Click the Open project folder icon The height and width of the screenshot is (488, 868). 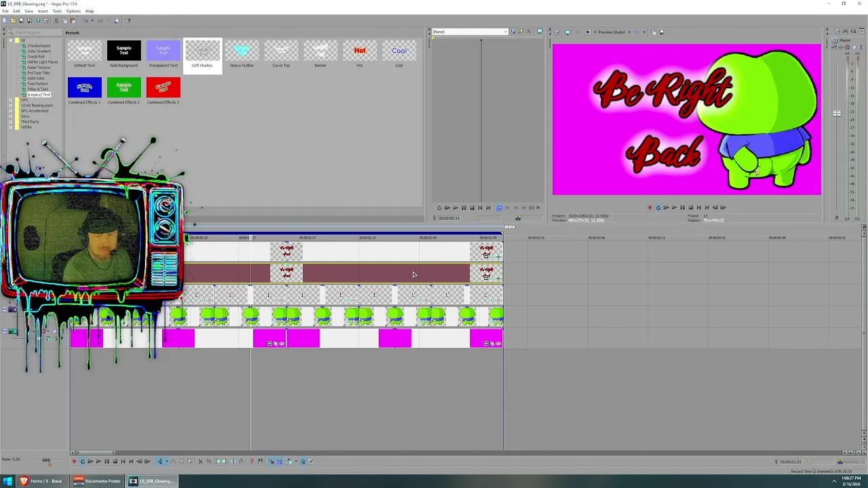tap(13, 20)
